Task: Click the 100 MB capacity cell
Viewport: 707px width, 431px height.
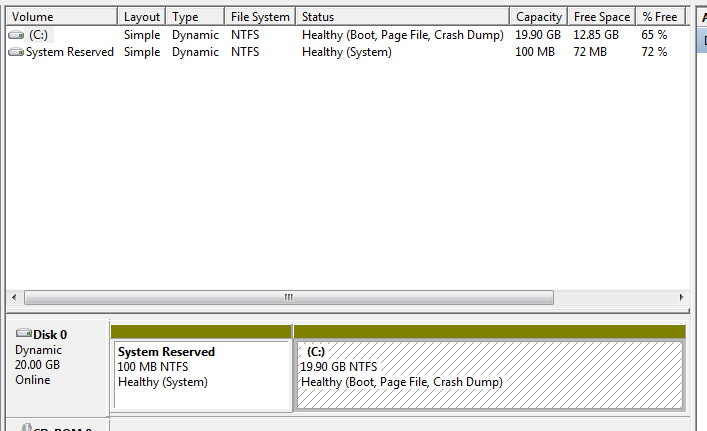Action: pos(535,52)
